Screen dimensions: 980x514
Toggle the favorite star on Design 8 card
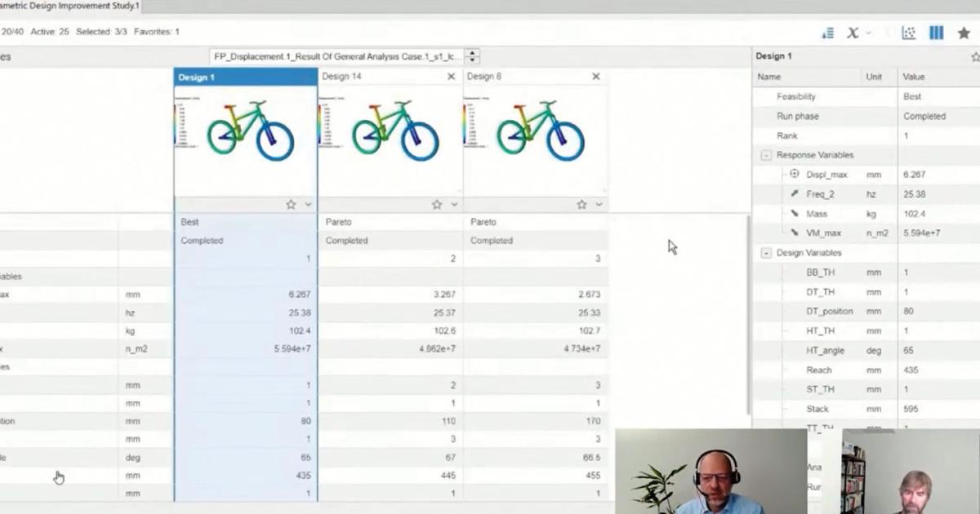pyautogui.click(x=581, y=205)
